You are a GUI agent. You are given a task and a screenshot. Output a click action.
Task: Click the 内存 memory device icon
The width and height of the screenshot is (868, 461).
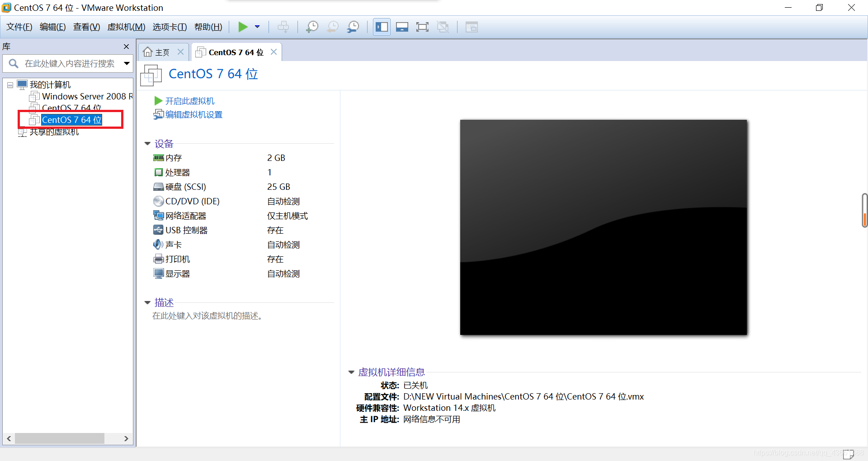tap(158, 158)
